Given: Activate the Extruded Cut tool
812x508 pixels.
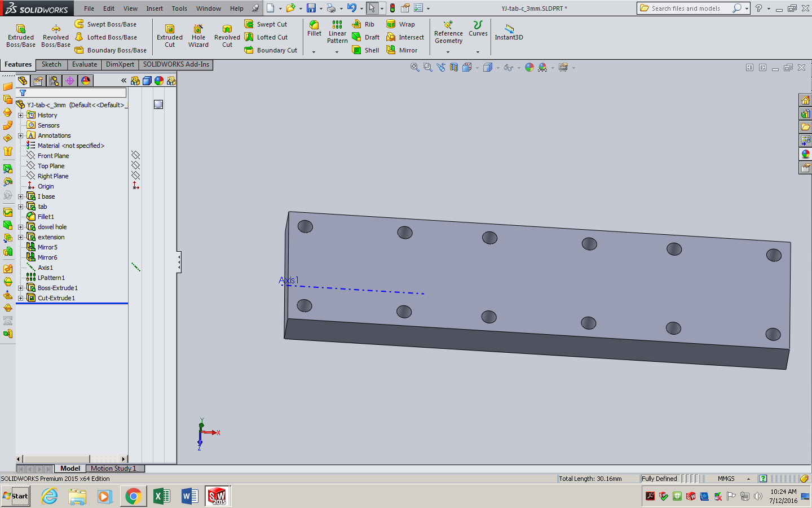Looking at the screenshot, I should click(x=170, y=36).
